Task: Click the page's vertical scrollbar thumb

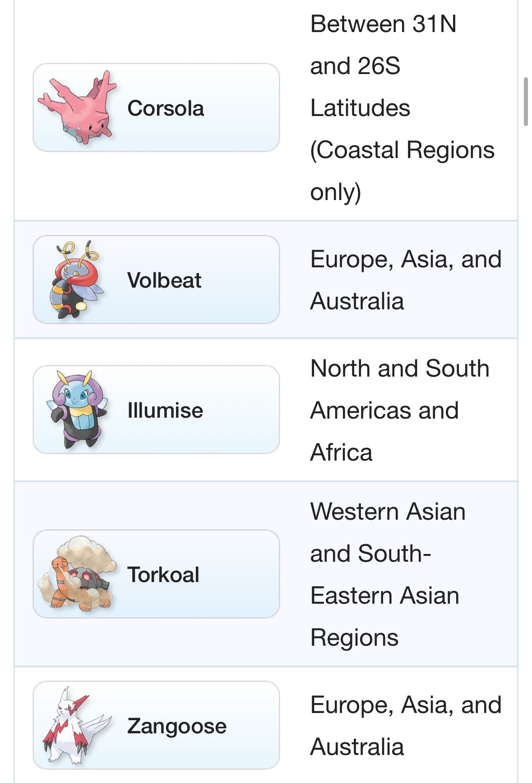Action: point(526,102)
